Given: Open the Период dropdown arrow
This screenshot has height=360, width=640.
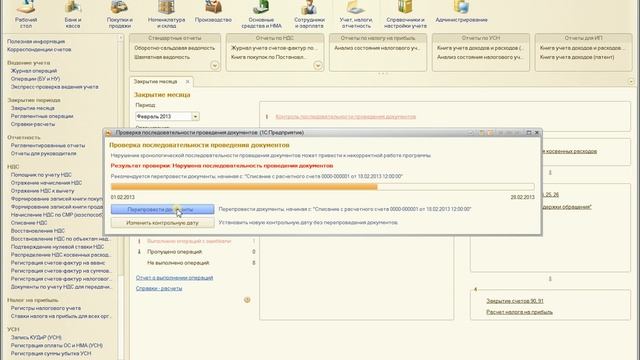Looking at the screenshot, I should (196, 117).
